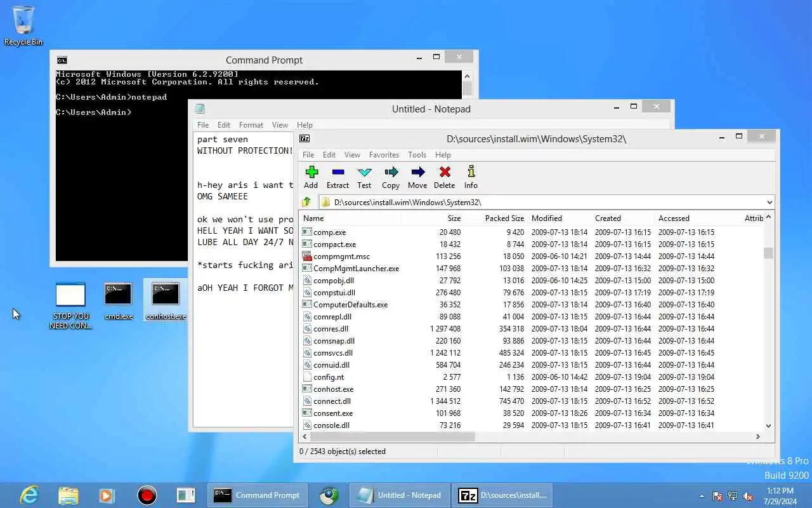The image size is (812, 508).
Task: Open the 7-Zip Help menu
Action: click(x=443, y=155)
